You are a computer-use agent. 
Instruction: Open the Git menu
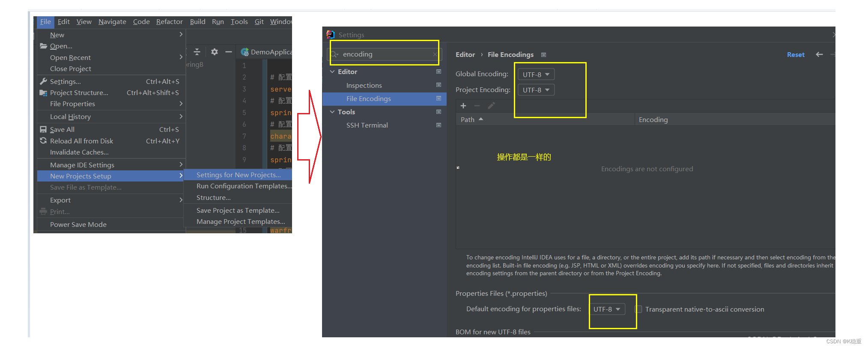(259, 22)
